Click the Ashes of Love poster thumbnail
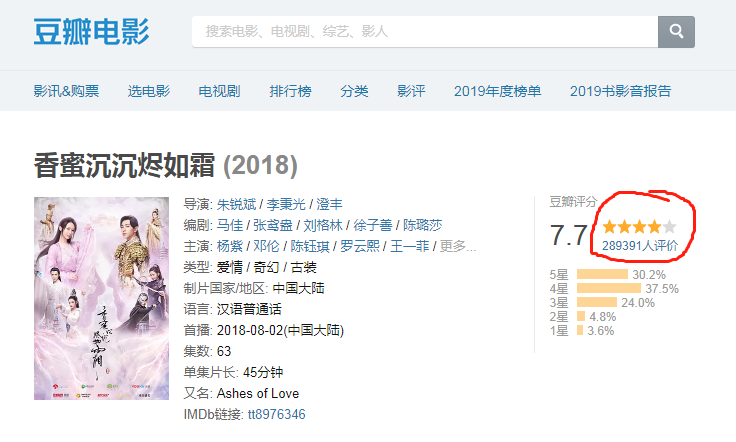 point(101,298)
